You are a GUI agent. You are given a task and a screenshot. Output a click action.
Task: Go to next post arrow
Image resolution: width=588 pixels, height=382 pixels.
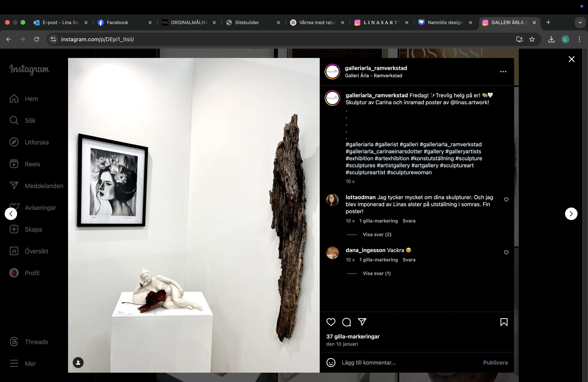pos(571,214)
